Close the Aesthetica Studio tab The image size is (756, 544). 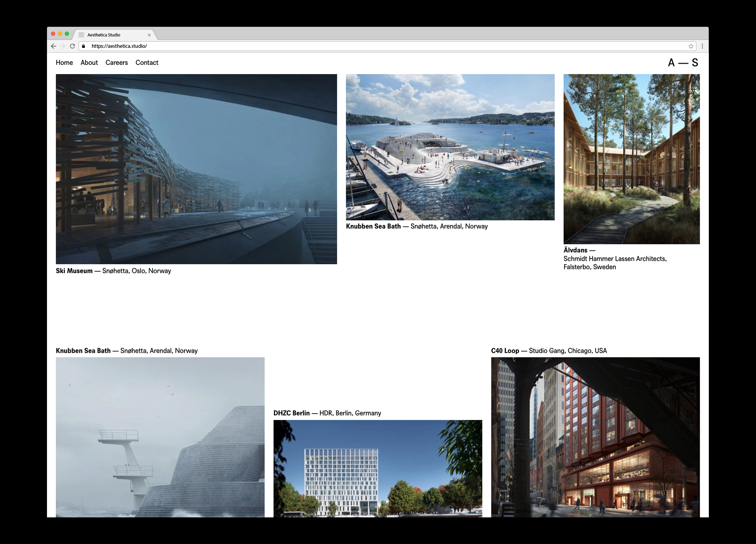pyautogui.click(x=149, y=35)
